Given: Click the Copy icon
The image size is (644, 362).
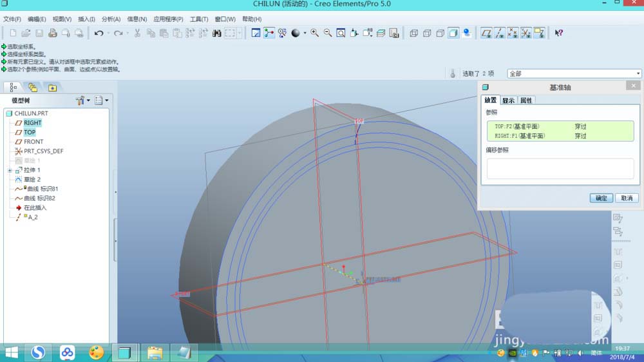Looking at the screenshot, I should click(151, 33).
